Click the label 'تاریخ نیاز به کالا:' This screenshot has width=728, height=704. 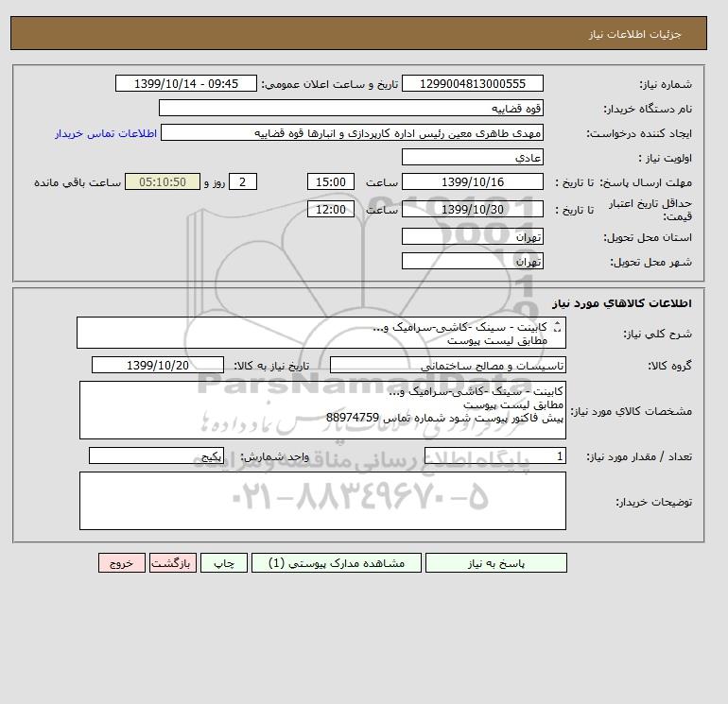(x=270, y=366)
